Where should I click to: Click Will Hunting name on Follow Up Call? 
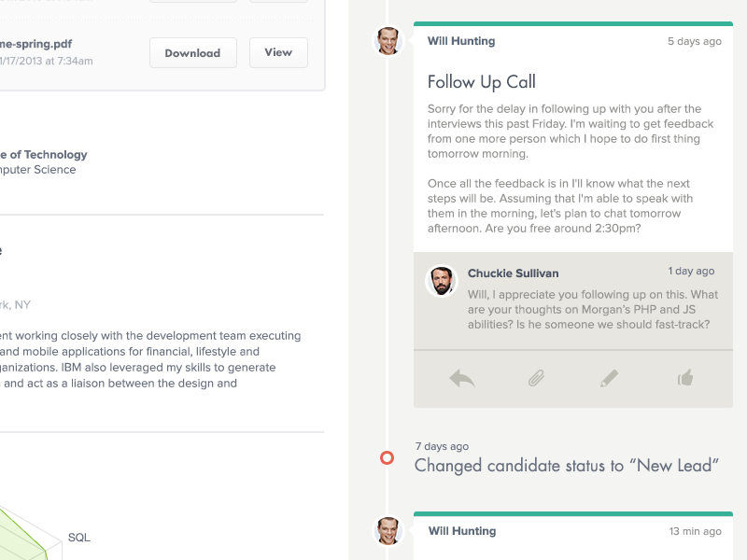coord(461,41)
